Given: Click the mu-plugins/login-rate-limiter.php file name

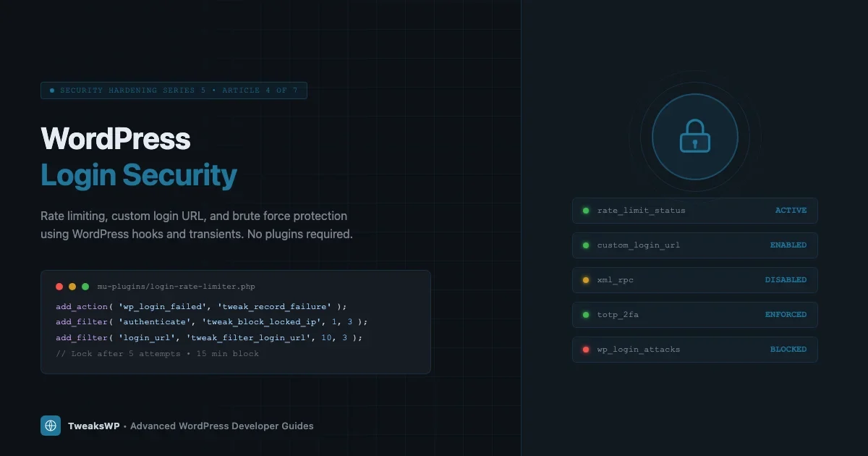Looking at the screenshot, I should 176,287.
